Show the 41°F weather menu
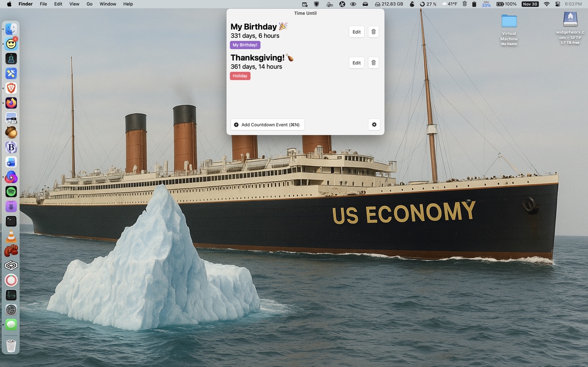588x367 pixels. coord(449,4)
